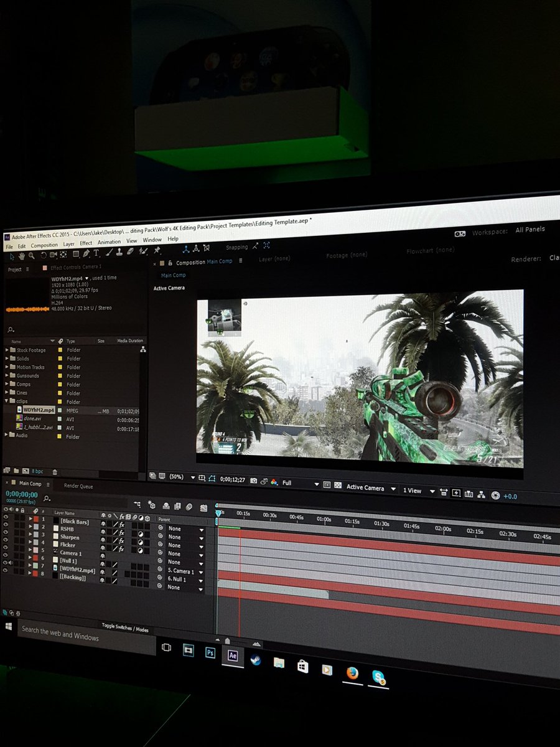Screen dimensions: 560x747
Task: Open the Animation menu
Action: (x=110, y=242)
